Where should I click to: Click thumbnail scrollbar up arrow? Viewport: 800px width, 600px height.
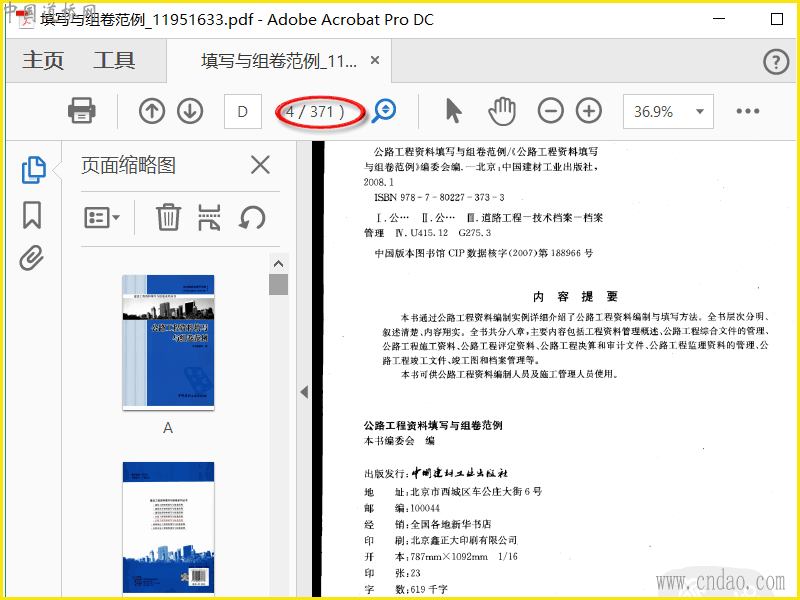[x=279, y=264]
